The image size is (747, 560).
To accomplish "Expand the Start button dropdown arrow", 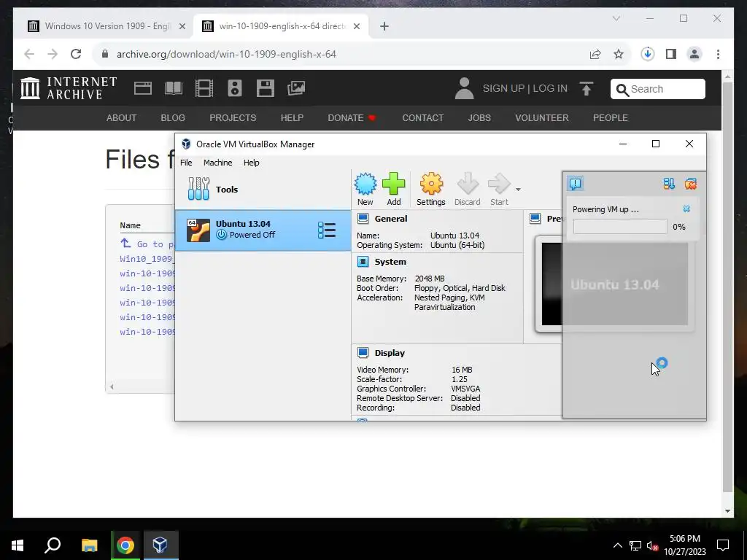I will 518,190.
